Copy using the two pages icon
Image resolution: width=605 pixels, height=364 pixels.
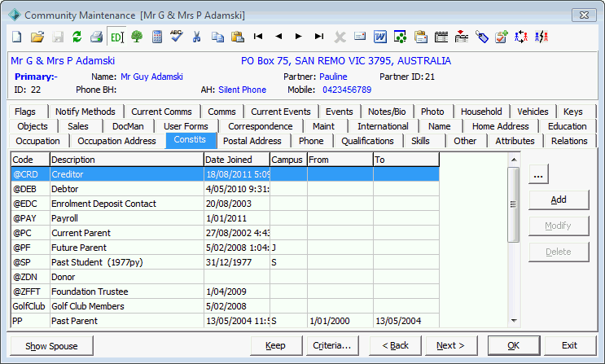pos(217,37)
